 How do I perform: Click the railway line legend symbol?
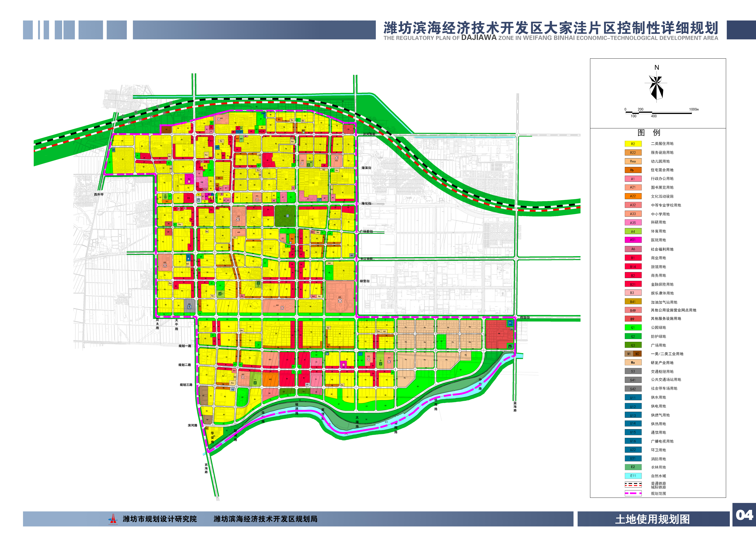click(x=633, y=485)
